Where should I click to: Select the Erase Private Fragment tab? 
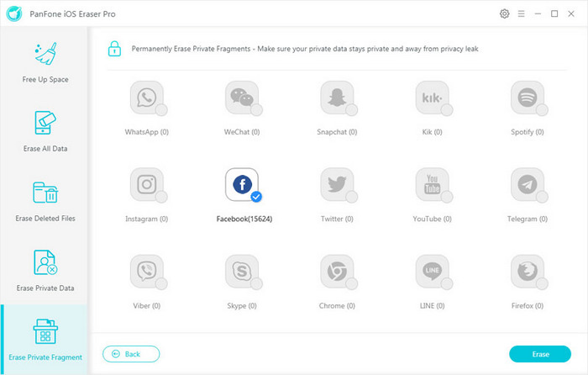[45, 340]
